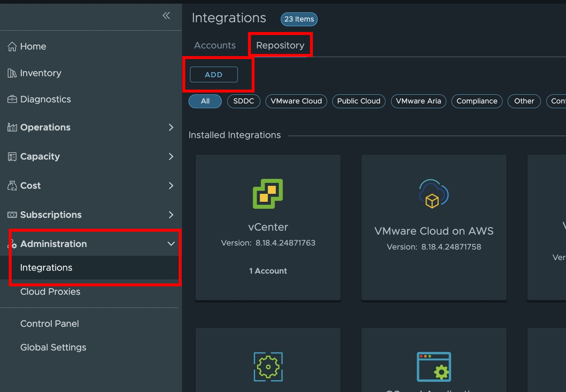Viewport: 566px width, 392px height.
Task: Click the 1 Account label on vCenter
Action: [x=268, y=271]
